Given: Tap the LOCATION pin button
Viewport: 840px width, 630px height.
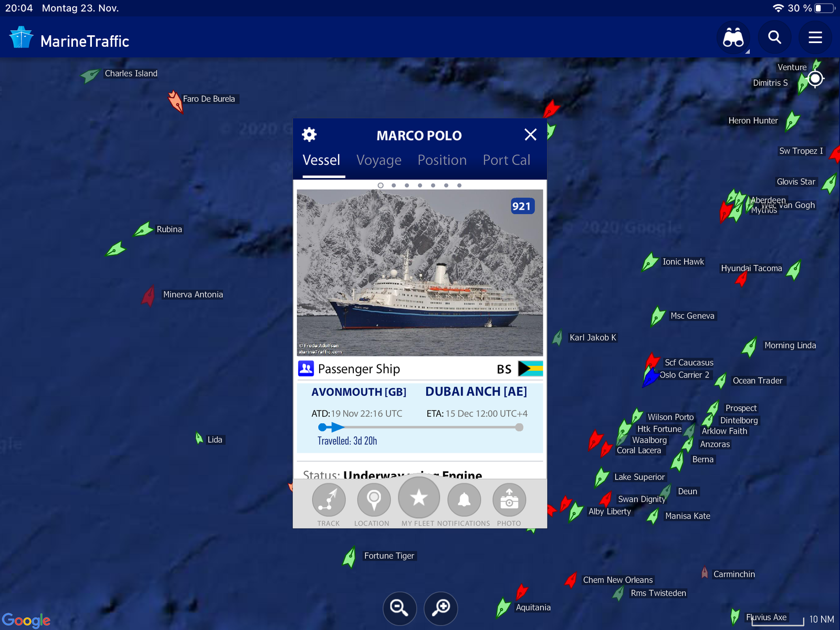Looking at the screenshot, I should [374, 500].
